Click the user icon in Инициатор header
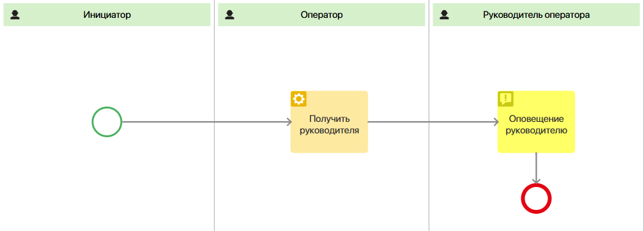The width and height of the screenshot is (644, 231). [15, 15]
